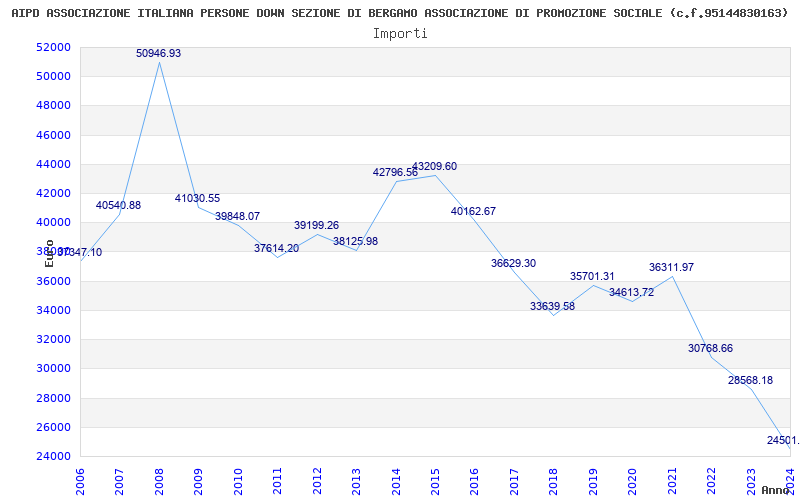This screenshot has height=500, width=800.
Task: Select the 42796.56 data label
Action: click(395, 172)
